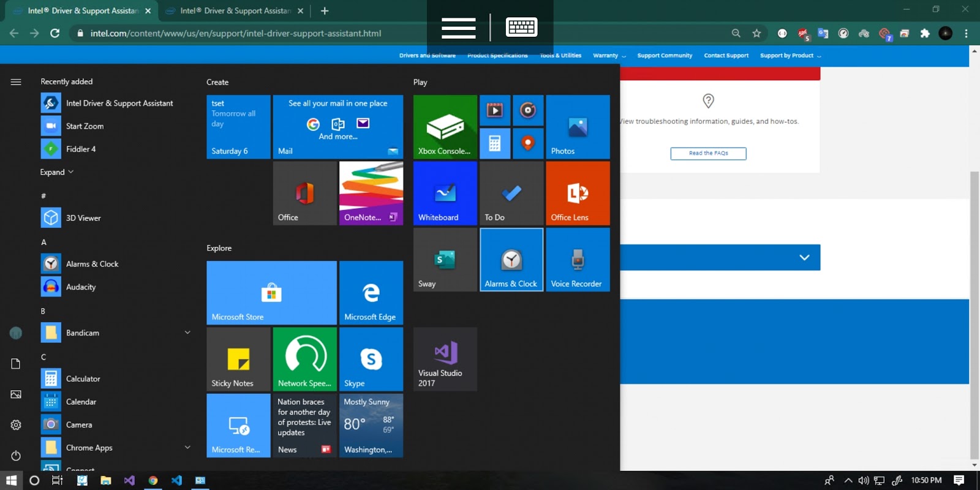Open the Chrome extensions puzzle icon
Image resolution: width=980 pixels, height=490 pixels.
click(925, 33)
